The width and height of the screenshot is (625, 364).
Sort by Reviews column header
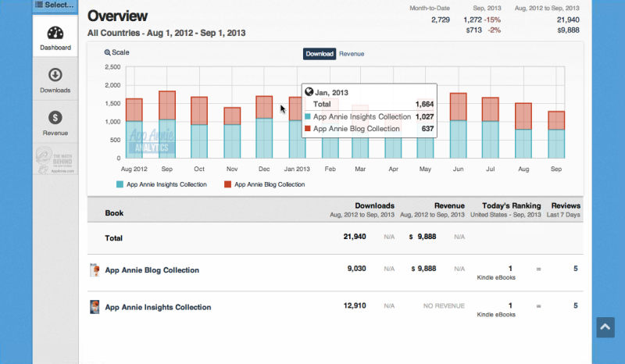tap(566, 205)
